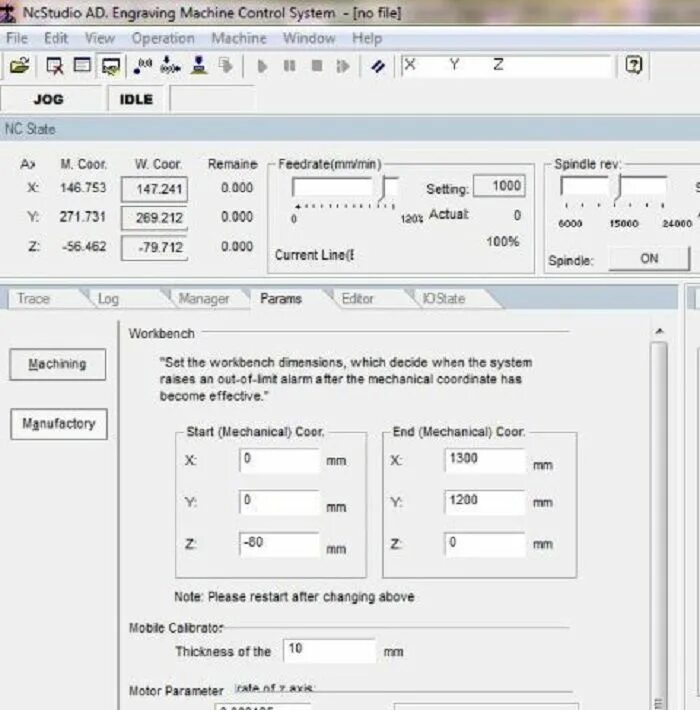
Task: Click the params panel scroll up arrow
Action: click(659, 331)
